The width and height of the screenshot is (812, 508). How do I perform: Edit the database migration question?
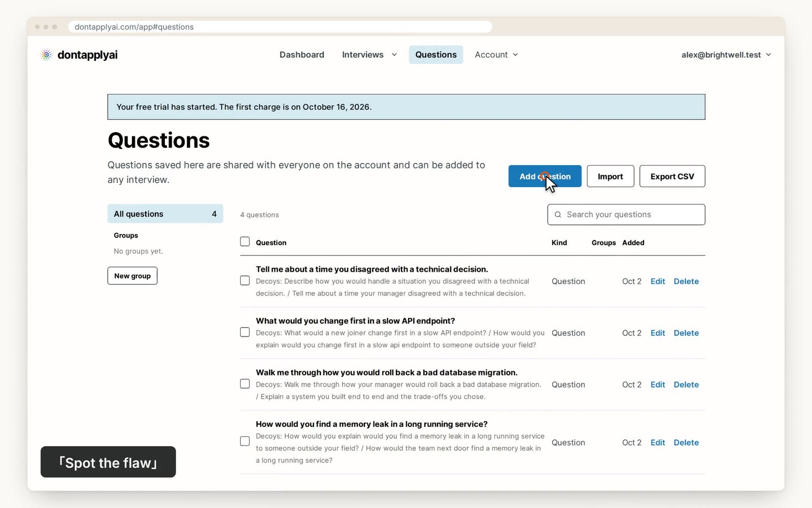[x=658, y=385]
